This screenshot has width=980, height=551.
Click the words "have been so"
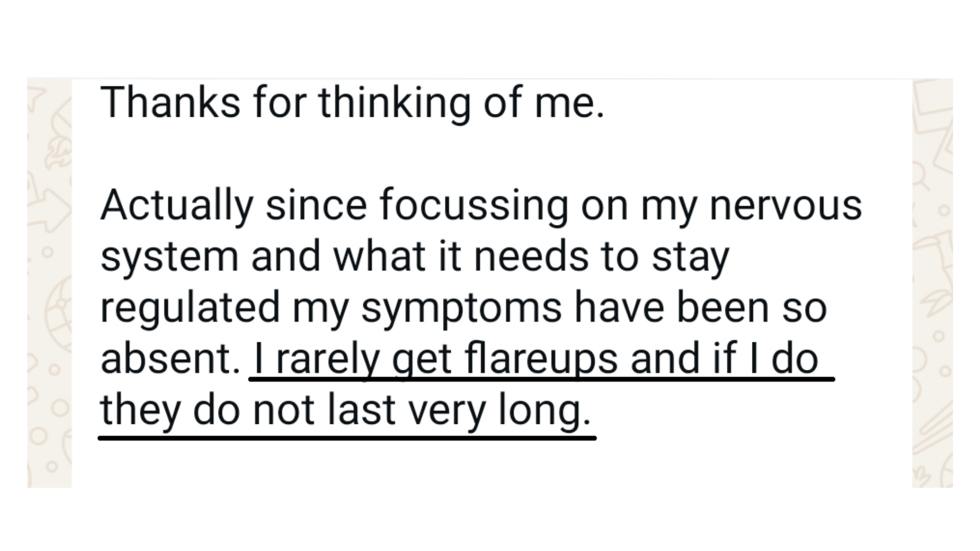(x=700, y=308)
